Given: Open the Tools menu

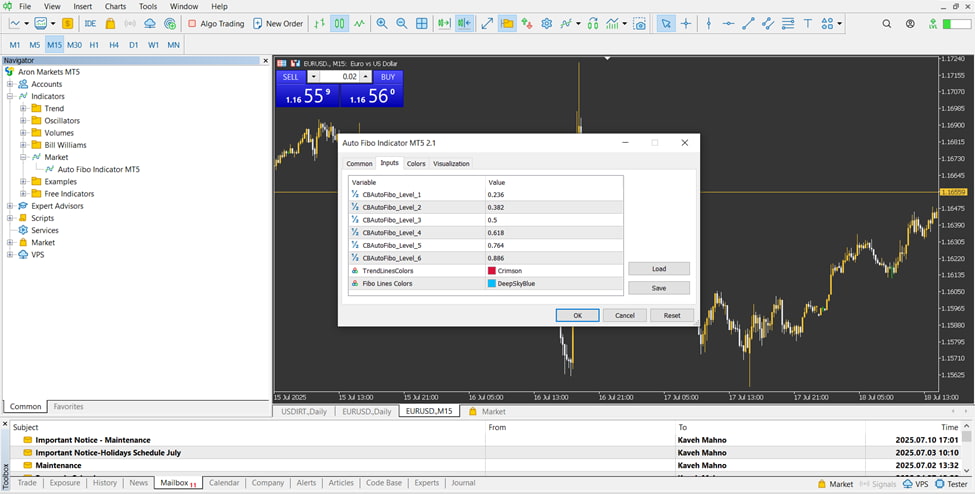Looking at the screenshot, I should coord(148,6).
